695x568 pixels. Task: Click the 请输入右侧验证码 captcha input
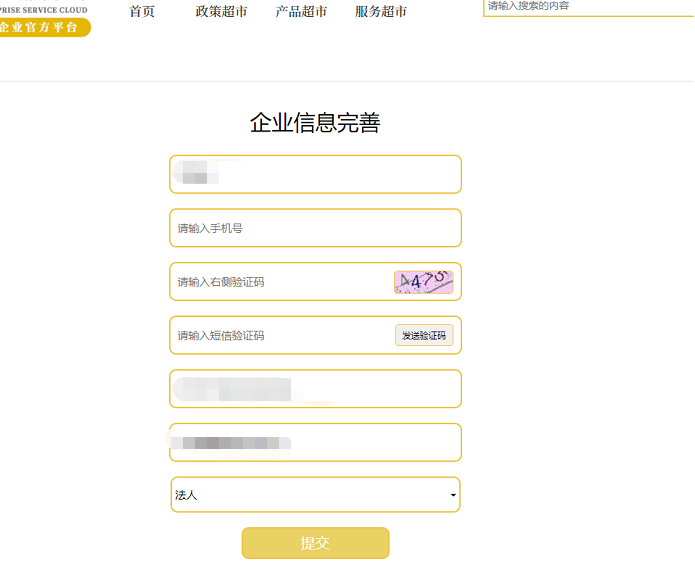pos(280,282)
